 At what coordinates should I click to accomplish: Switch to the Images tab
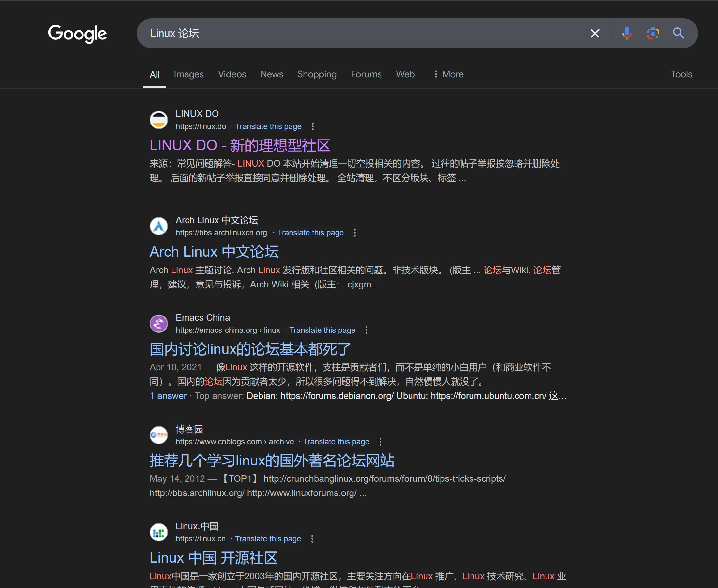189,74
